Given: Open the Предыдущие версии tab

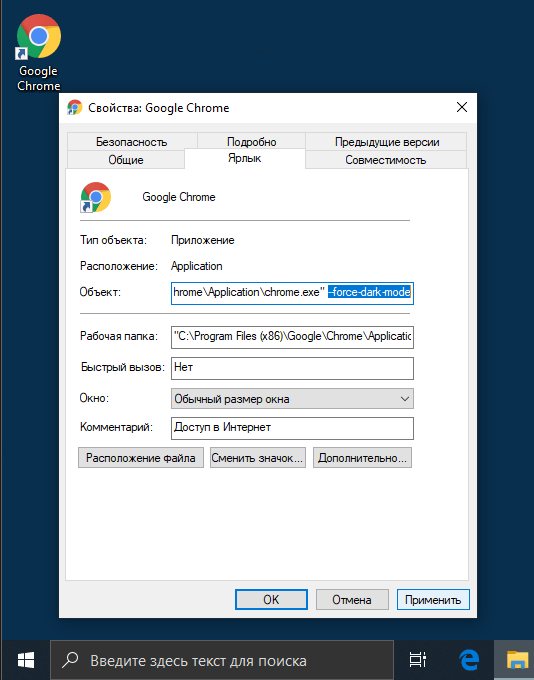Looking at the screenshot, I should [387, 142].
